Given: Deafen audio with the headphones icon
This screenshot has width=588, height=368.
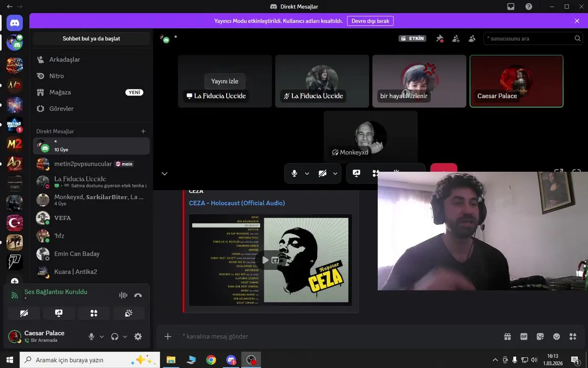Looking at the screenshot, I should click(115, 336).
